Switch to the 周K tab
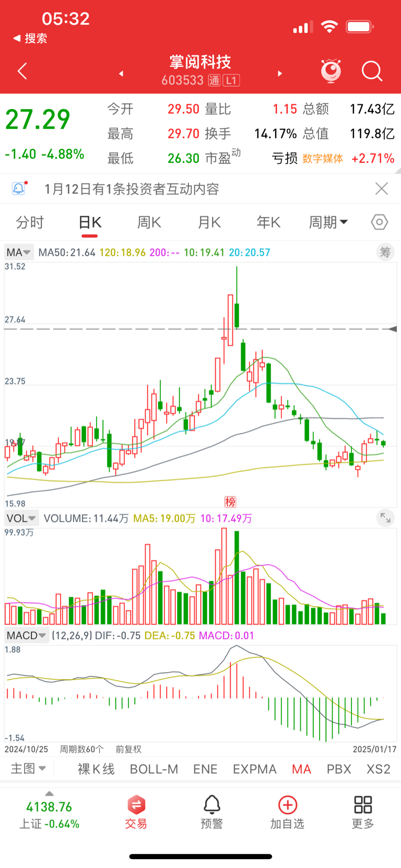 (149, 222)
